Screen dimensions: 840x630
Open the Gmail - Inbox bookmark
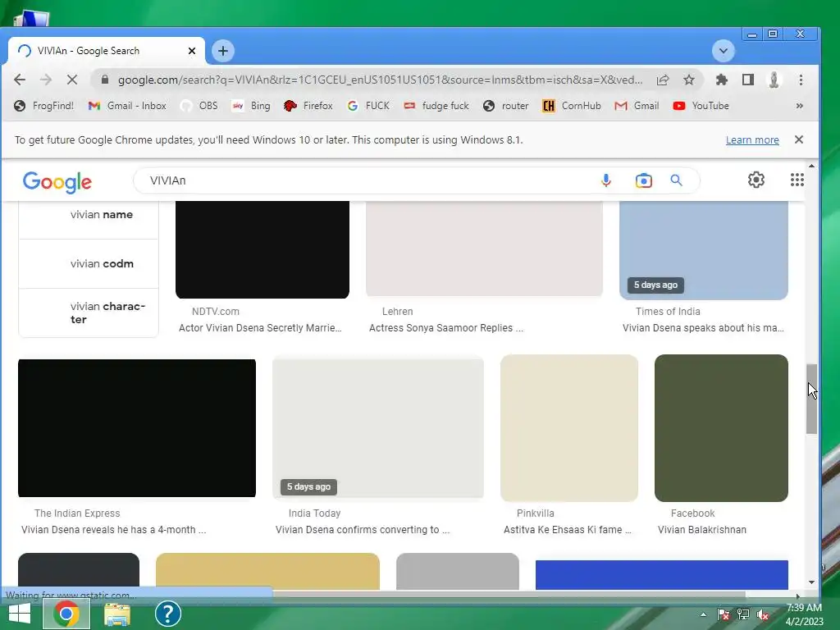(127, 106)
